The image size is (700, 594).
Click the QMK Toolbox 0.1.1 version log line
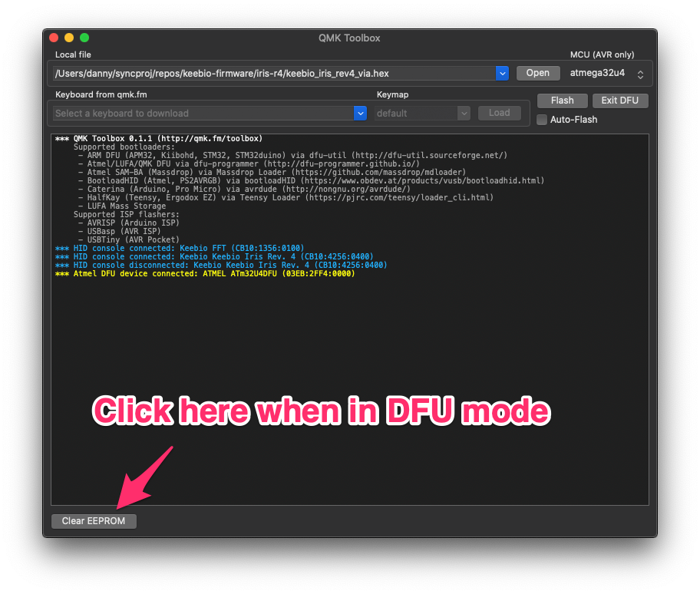[x=159, y=139]
